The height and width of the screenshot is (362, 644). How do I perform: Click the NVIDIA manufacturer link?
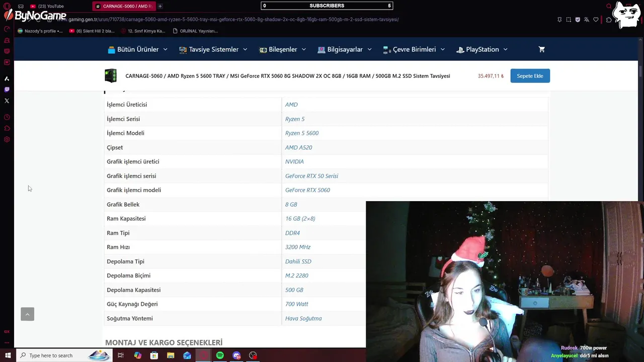[x=294, y=161]
